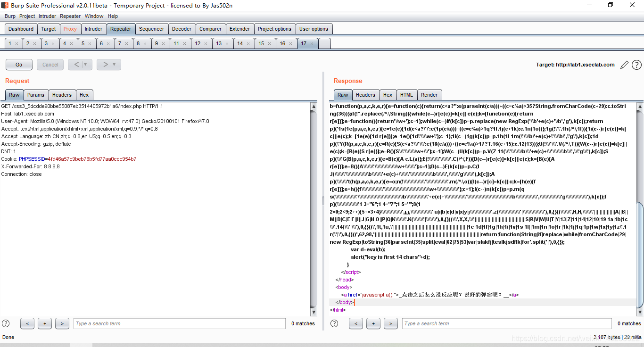Switch request view to Headers tab
This screenshot has width=644, height=347.
62,95
